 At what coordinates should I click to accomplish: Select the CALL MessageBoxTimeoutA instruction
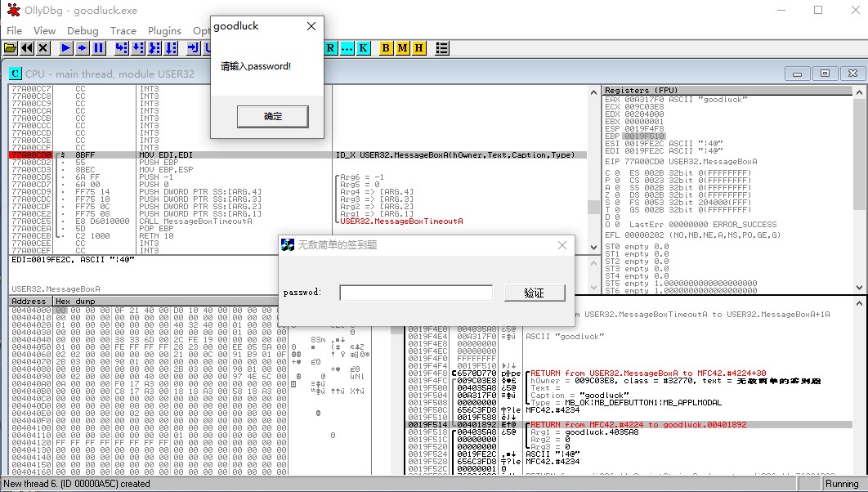coord(196,221)
